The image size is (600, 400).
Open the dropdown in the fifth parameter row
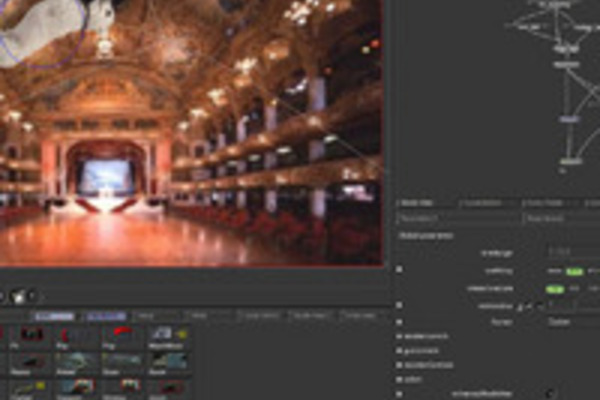point(574,322)
